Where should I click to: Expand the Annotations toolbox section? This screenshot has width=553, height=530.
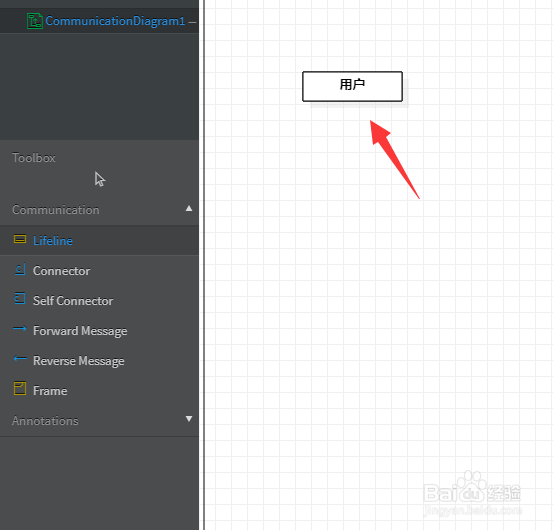(x=189, y=419)
